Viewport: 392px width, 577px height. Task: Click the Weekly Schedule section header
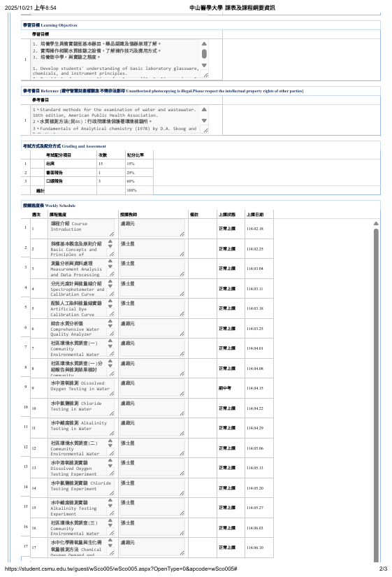click(49, 206)
